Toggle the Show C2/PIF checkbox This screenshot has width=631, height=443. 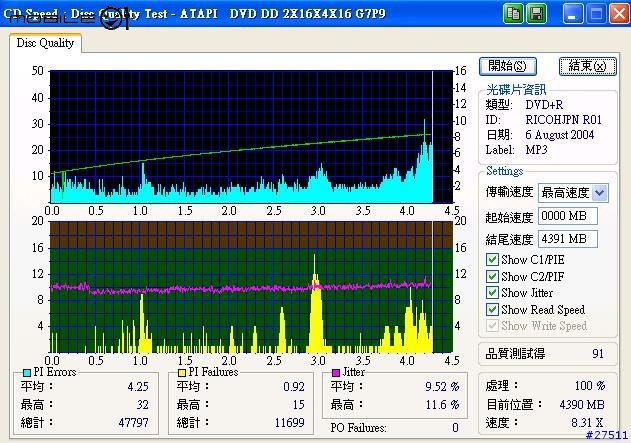point(492,276)
